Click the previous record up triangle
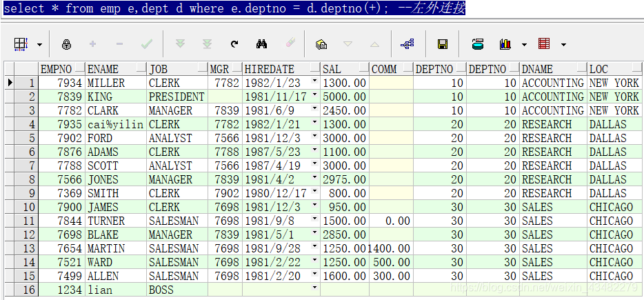The width and height of the screenshot is (644, 300). coord(374,44)
